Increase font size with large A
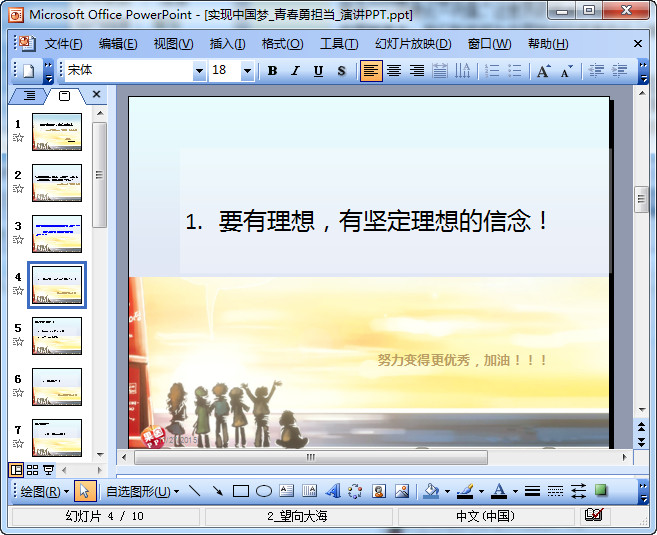 coord(543,71)
